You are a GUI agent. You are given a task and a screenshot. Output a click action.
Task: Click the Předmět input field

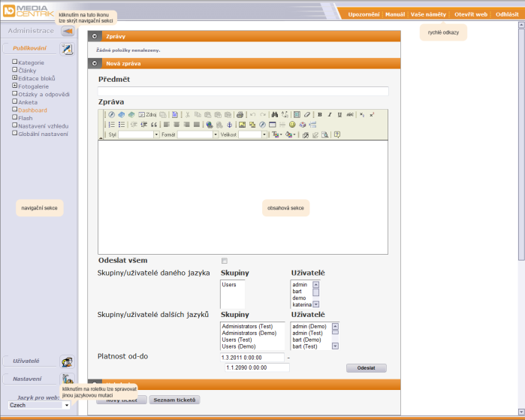[243, 91]
